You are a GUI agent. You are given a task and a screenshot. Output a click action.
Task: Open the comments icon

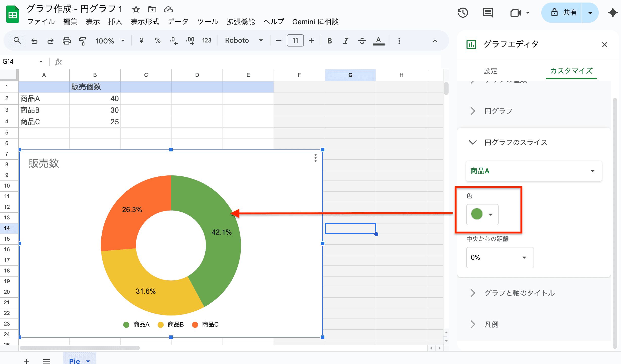488,13
